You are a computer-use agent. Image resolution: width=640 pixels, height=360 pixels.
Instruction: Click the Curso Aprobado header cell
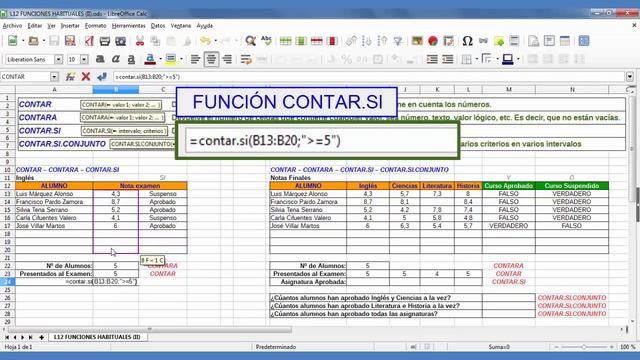(509, 186)
